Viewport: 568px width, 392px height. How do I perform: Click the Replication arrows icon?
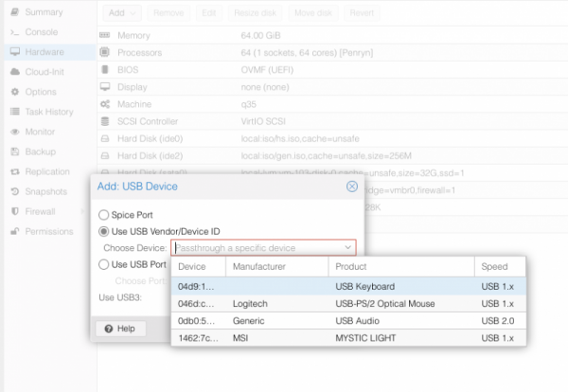(x=15, y=171)
